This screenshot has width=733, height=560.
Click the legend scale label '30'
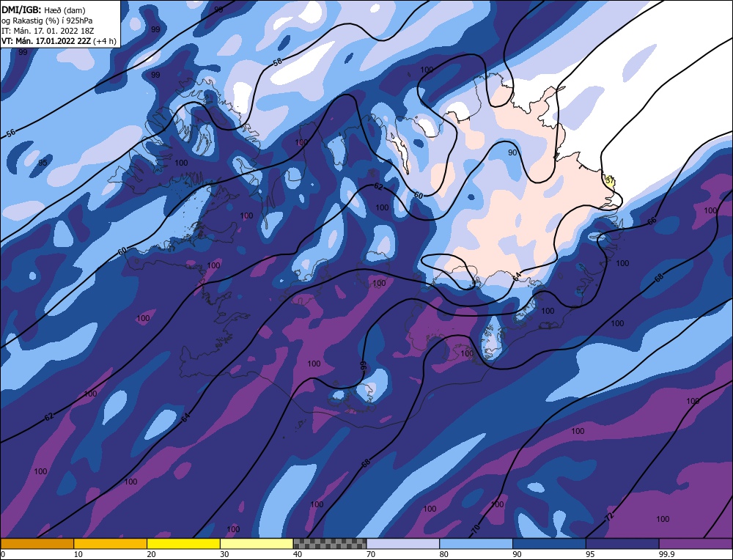224,554
